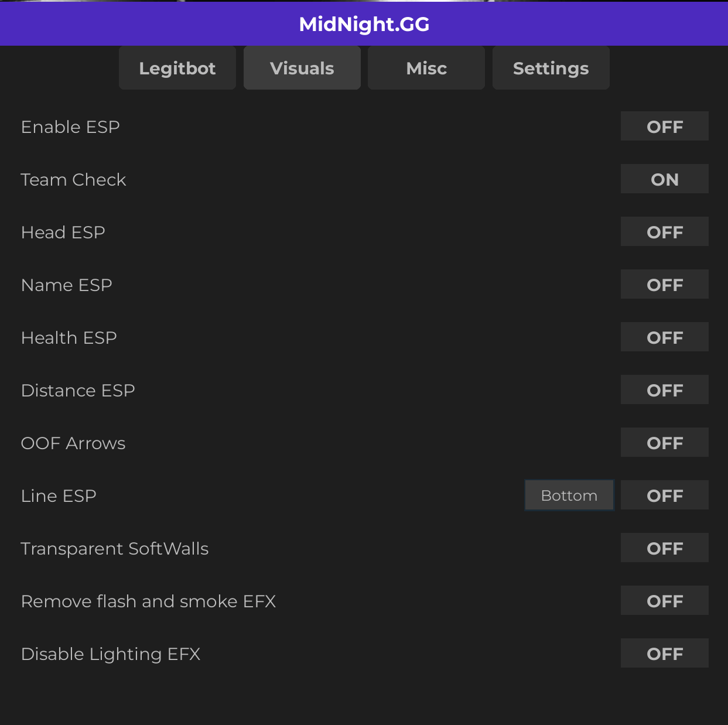This screenshot has height=725, width=728.
Task: Turn off Team Check toggle
Action: [665, 179]
